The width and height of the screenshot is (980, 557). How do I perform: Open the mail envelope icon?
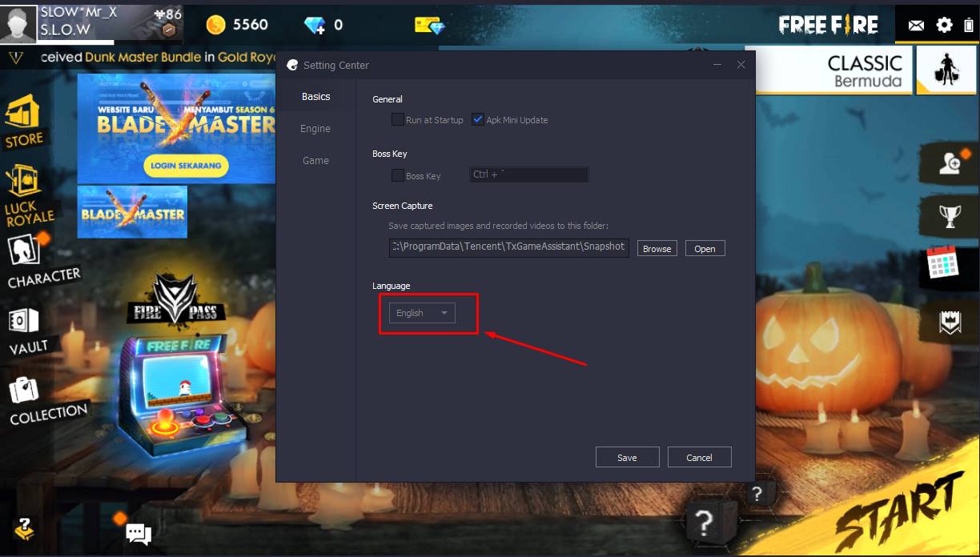pyautogui.click(x=916, y=26)
